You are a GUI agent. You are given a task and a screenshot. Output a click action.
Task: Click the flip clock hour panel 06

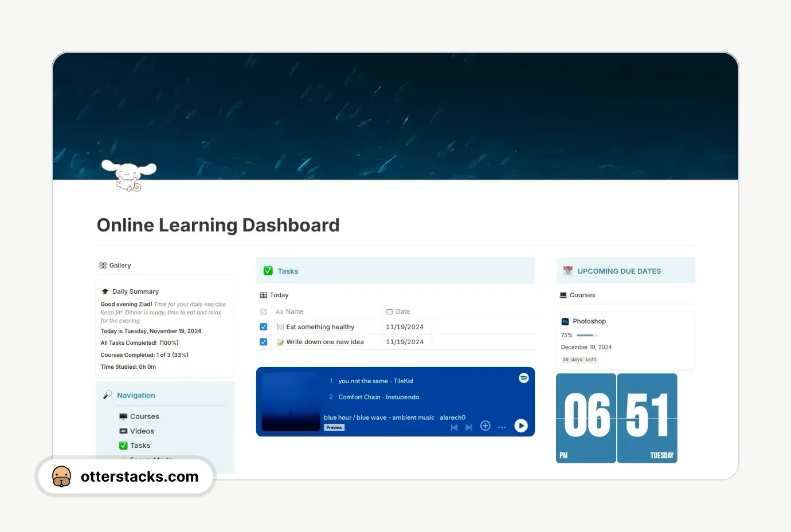[586, 418]
